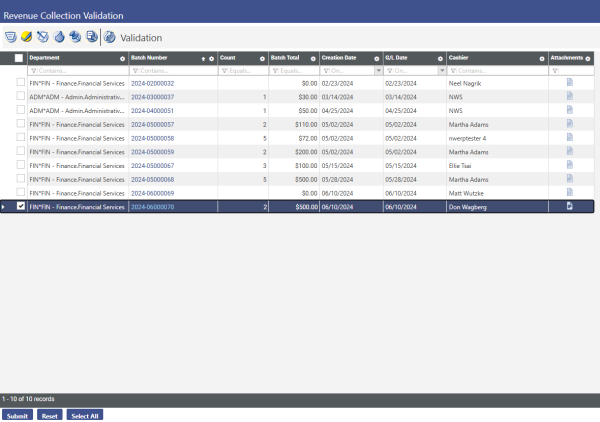
Task: Toggle Batch Number sort arrow
Action: [x=203, y=59]
